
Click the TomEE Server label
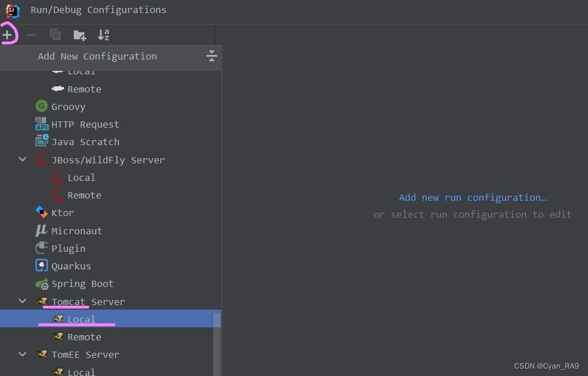tap(86, 354)
